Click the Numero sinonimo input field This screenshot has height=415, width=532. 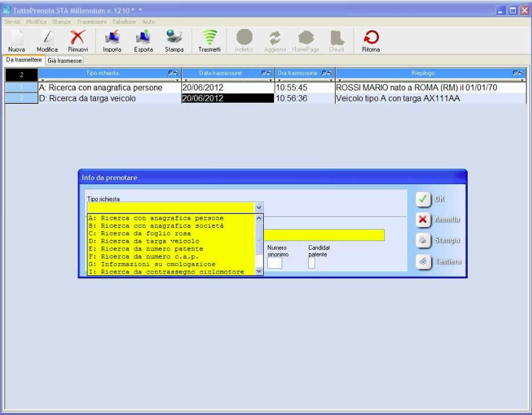[x=275, y=263]
